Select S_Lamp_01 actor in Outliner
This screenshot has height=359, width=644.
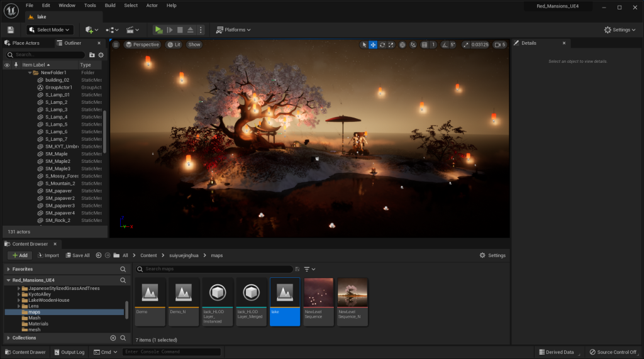point(57,94)
